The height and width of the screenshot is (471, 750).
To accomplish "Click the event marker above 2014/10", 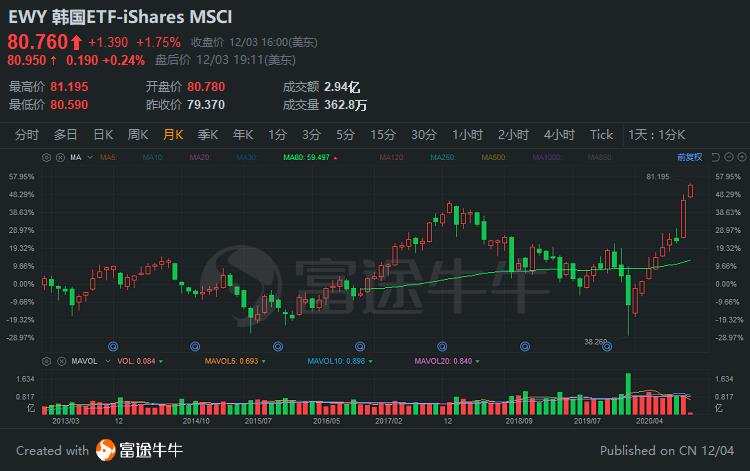I will [195, 346].
